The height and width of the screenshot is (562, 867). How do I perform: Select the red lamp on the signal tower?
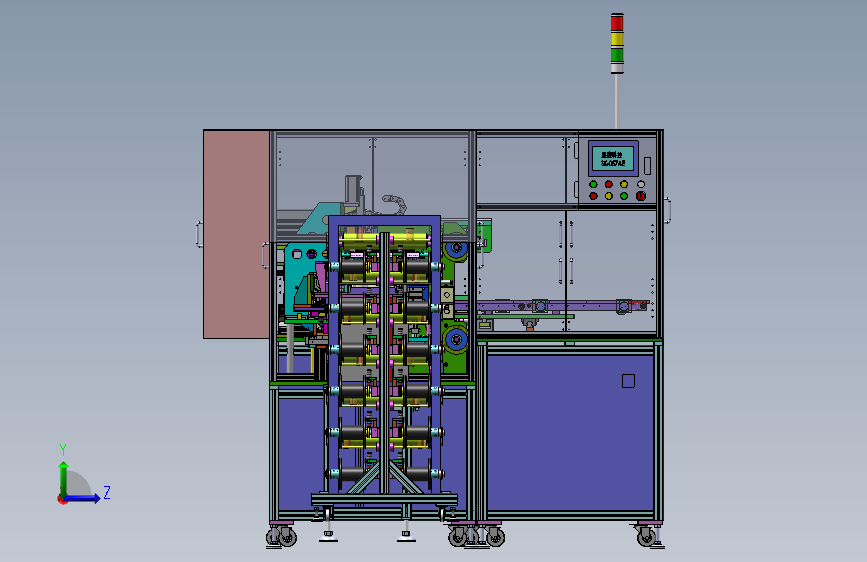coord(617,23)
